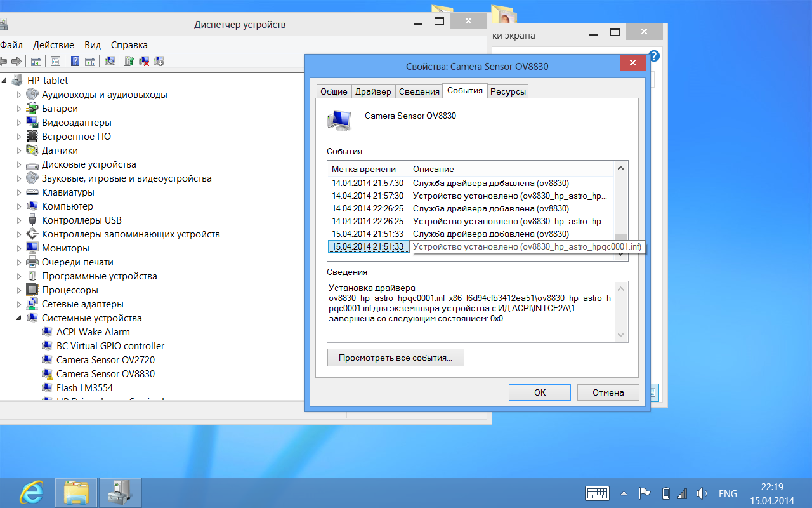Expand the Звуковые, игровые и видеоустройства category
Image resolution: width=812 pixels, height=508 pixels.
point(19,178)
